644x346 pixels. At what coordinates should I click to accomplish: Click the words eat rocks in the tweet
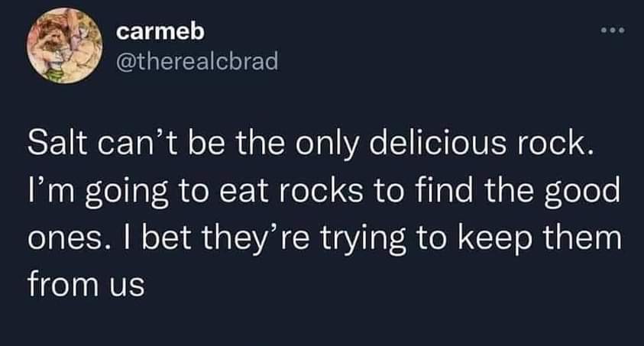click(x=291, y=192)
